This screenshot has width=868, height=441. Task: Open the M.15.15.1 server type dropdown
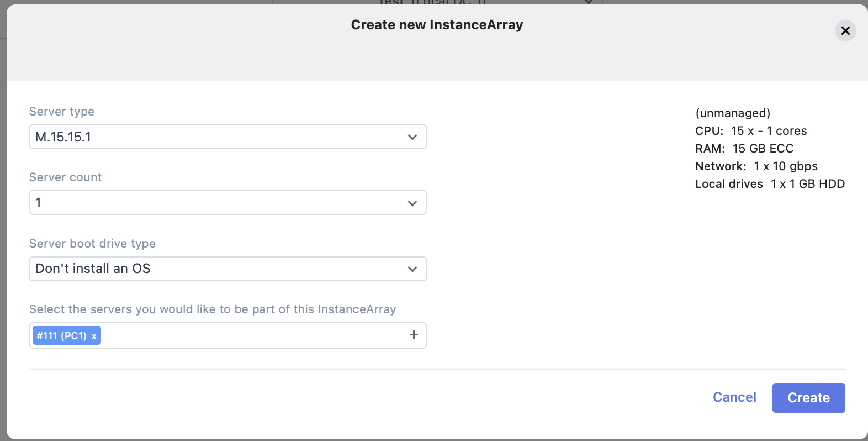point(221,137)
